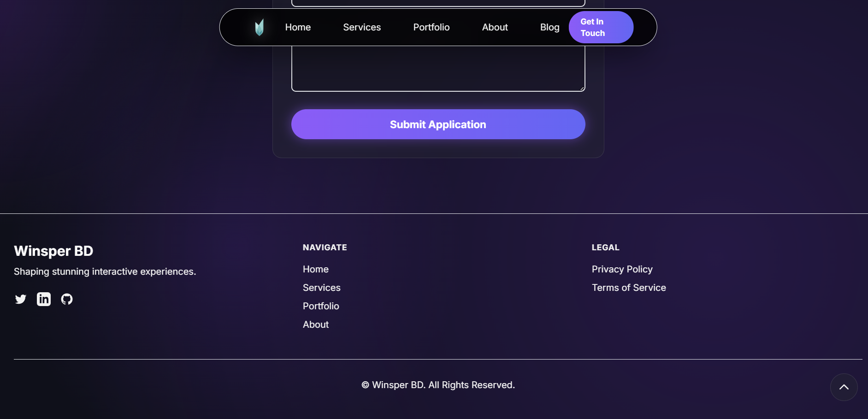The image size is (868, 419).
Task: Click the Winsper BD logo in the navbar
Action: tap(259, 27)
